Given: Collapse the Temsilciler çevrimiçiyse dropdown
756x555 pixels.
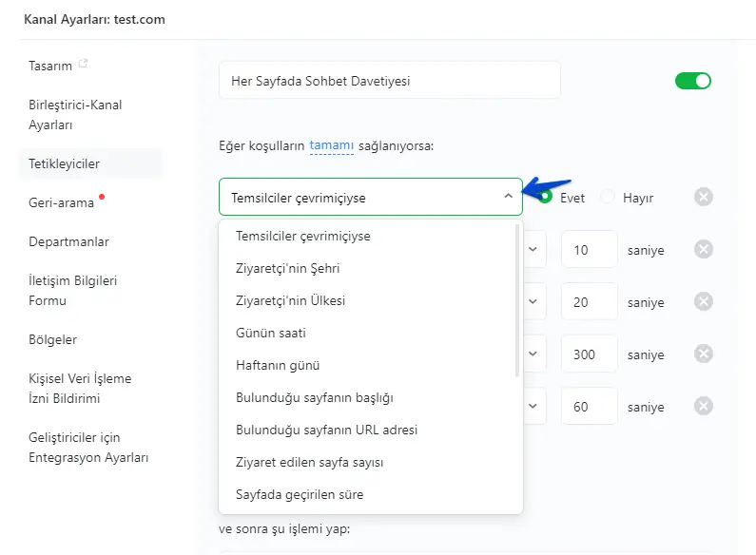Looking at the screenshot, I should (x=508, y=198).
